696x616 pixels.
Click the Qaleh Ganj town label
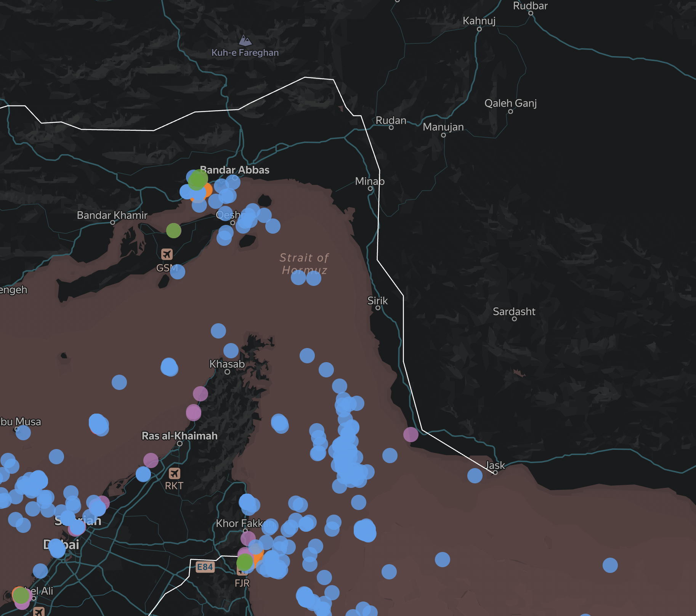(510, 103)
